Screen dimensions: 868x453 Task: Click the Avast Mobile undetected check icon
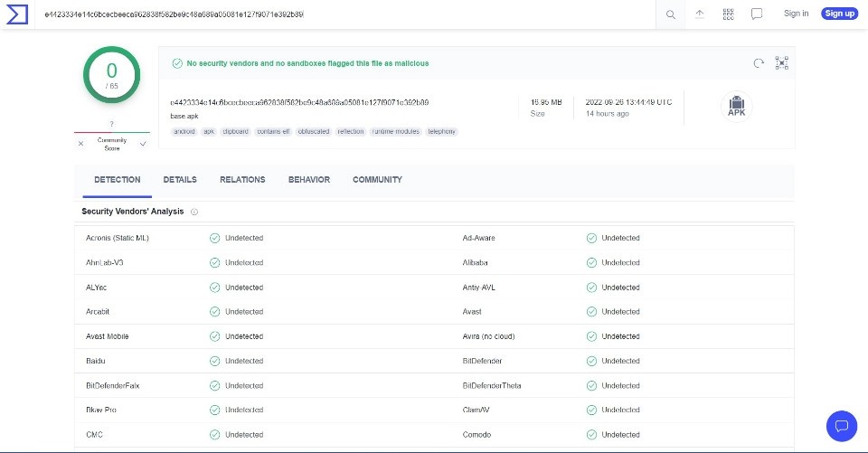pos(215,336)
